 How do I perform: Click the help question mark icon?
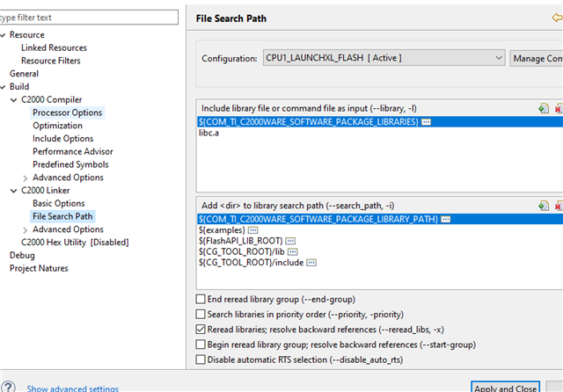[x=8, y=387]
